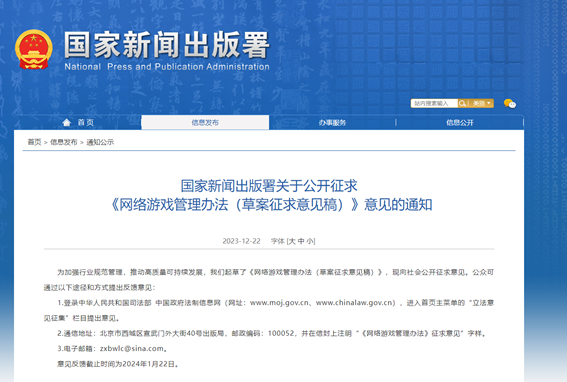The width and height of the screenshot is (567, 382).
Task: Click the 国家新闻出版署 site title
Action: tap(167, 45)
